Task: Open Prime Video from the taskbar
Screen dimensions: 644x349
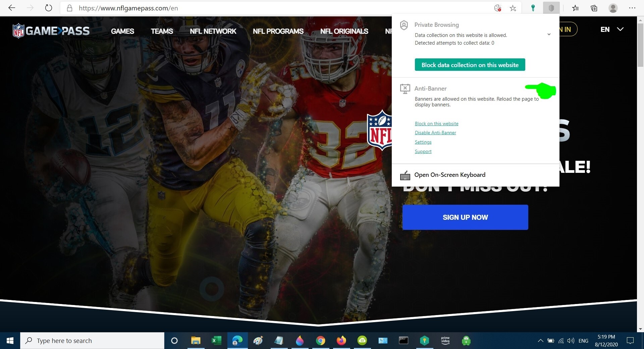Action: pos(445,341)
